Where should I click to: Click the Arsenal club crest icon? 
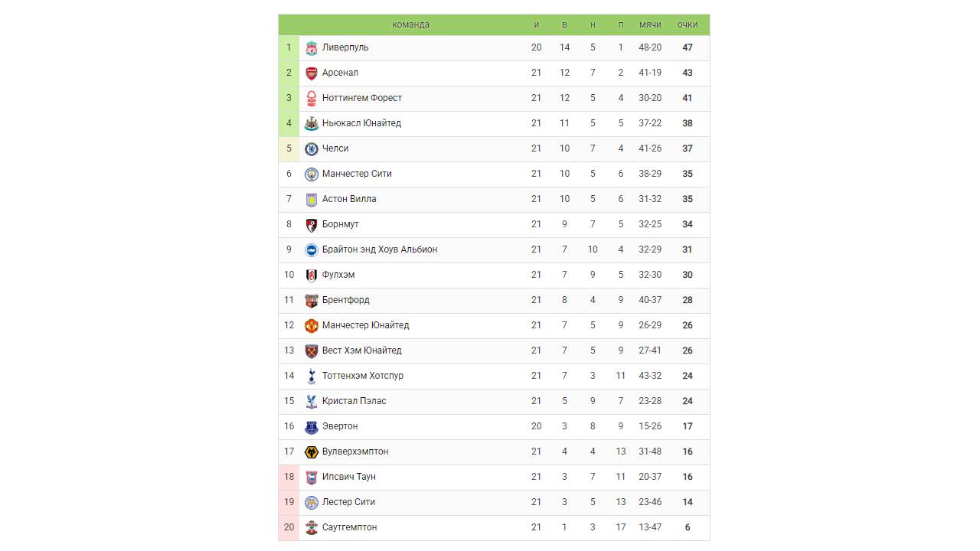312,73
